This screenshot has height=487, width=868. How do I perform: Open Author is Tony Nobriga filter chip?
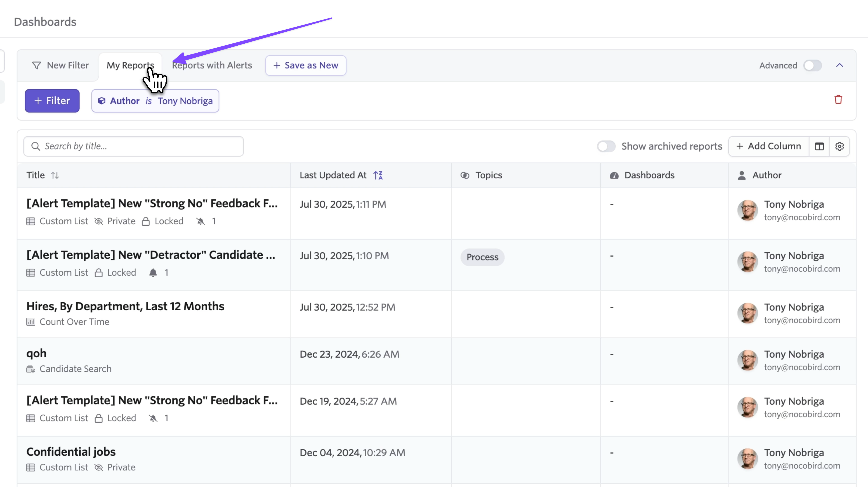pos(155,101)
